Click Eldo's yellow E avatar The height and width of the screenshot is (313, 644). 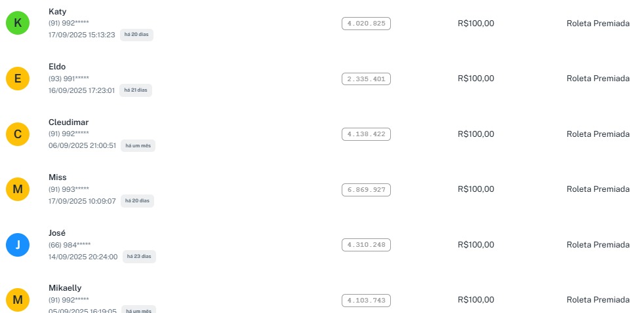click(18, 79)
